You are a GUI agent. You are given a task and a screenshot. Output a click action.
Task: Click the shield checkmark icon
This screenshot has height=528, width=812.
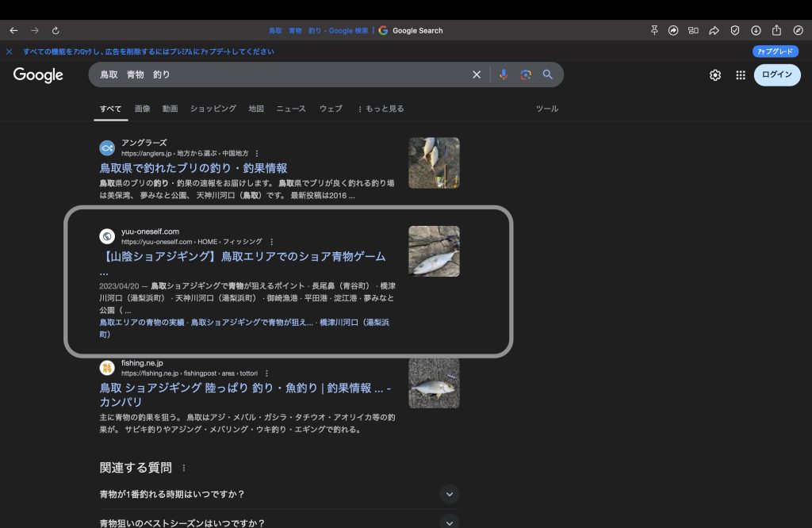735,31
